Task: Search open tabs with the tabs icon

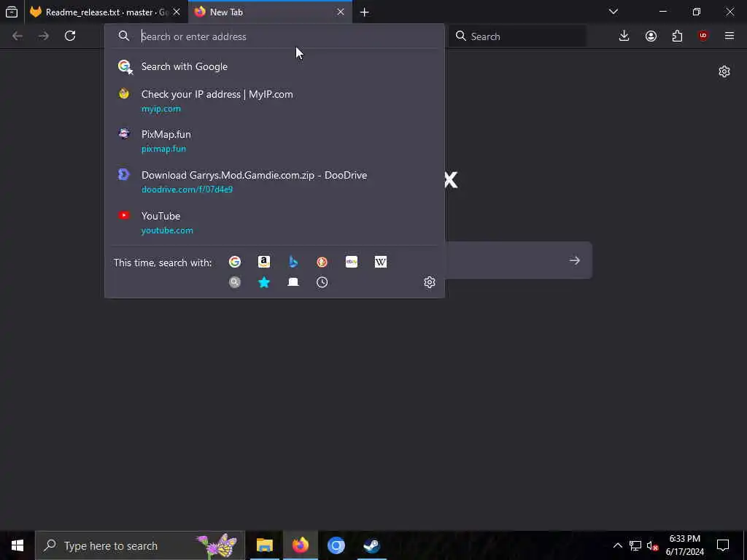Action: (x=293, y=282)
